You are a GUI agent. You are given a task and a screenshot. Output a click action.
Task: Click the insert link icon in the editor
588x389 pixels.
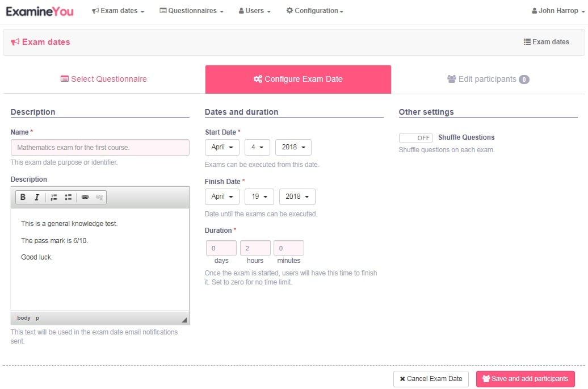[85, 198]
